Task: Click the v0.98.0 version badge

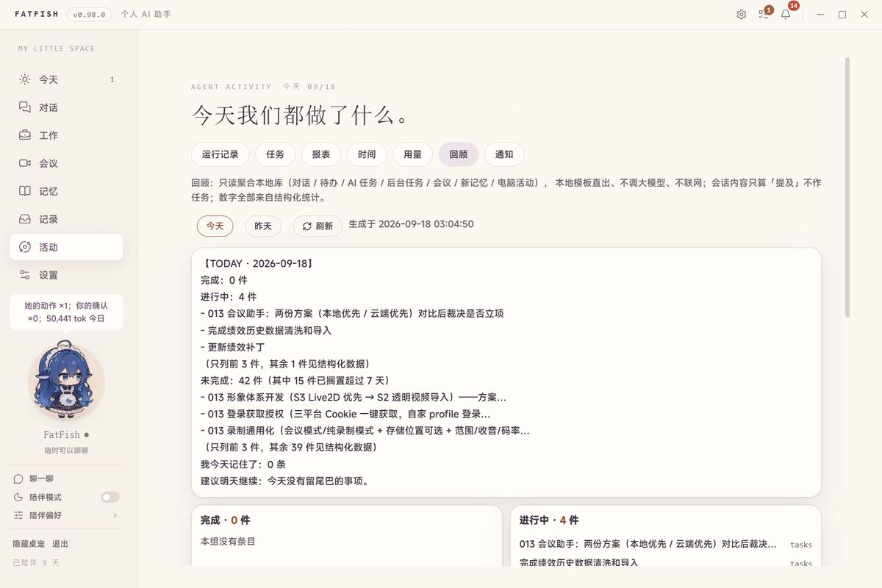Action: [x=88, y=14]
